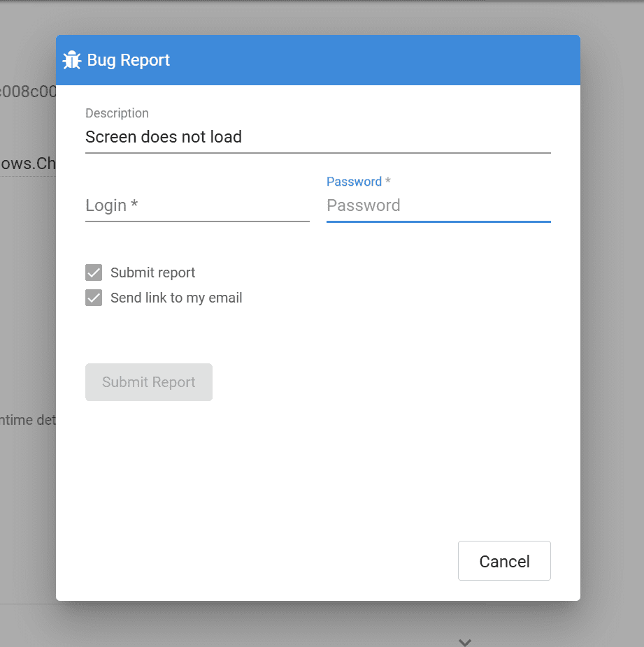Screen dimensions: 644x647
Task: Click the "Bug Report" dialog title text
Action: point(129,60)
